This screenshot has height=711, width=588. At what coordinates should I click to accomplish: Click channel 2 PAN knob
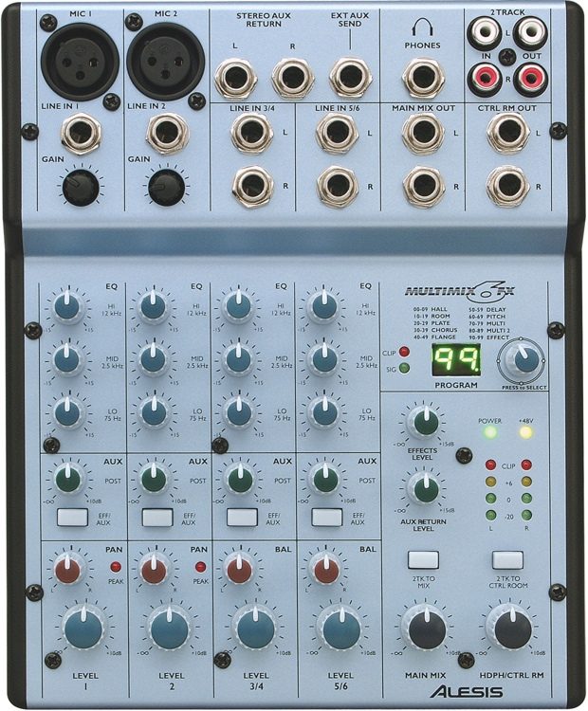click(x=154, y=570)
